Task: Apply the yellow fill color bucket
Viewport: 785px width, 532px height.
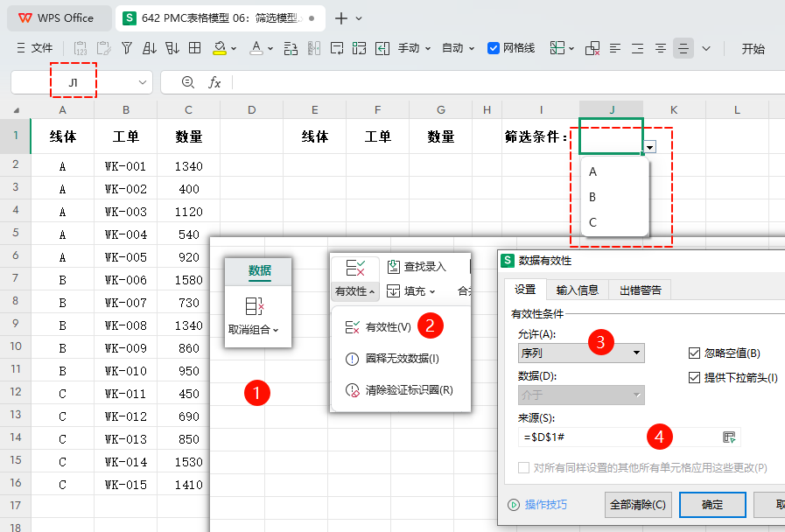Action: tap(220, 48)
